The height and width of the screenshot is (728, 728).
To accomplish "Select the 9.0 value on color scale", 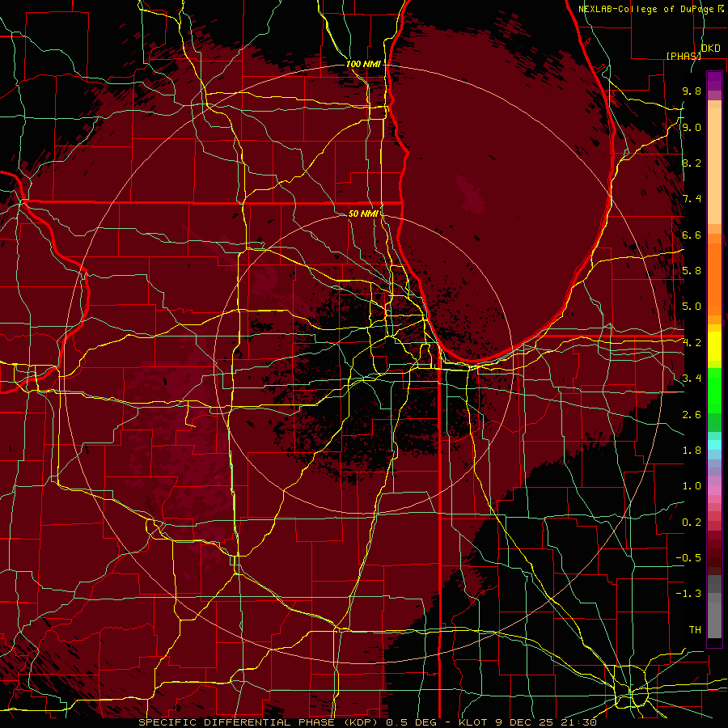I will pyautogui.click(x=692, y=127).
